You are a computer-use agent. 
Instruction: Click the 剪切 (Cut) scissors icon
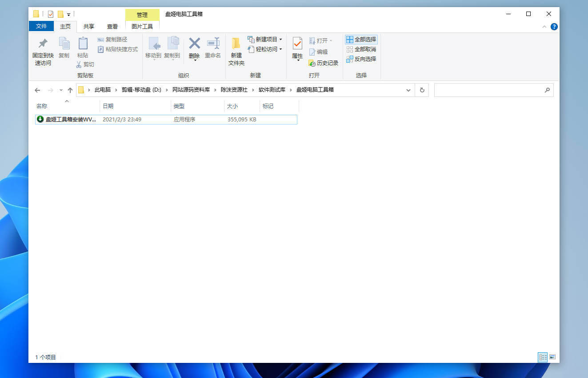pyautogui.click(x=78, y=64)
